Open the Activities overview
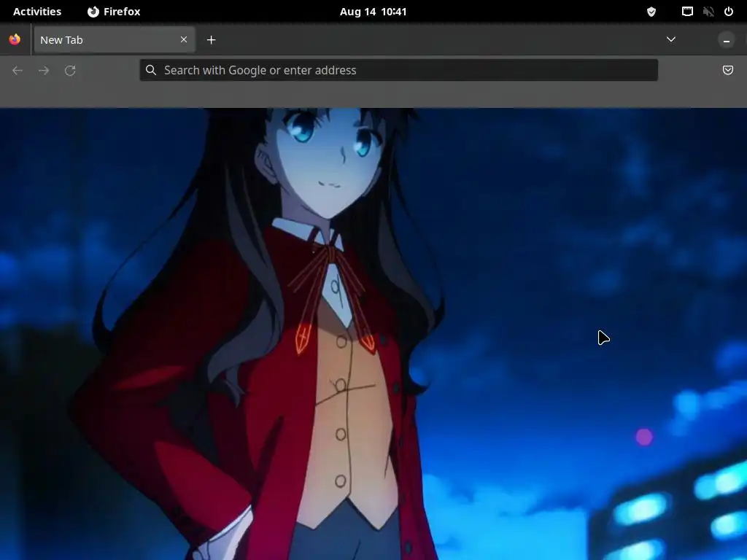The height and width of the screenshot is (560, 747). (x=37, y=12)
